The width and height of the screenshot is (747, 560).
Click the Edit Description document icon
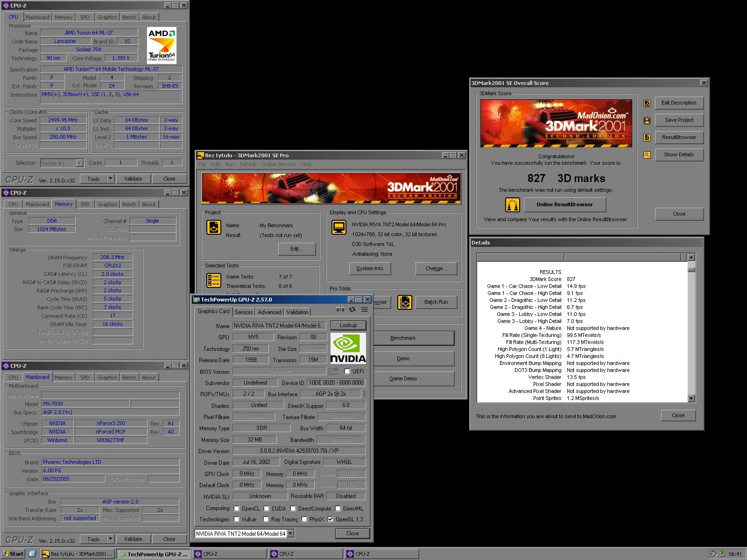click(647, 104)
